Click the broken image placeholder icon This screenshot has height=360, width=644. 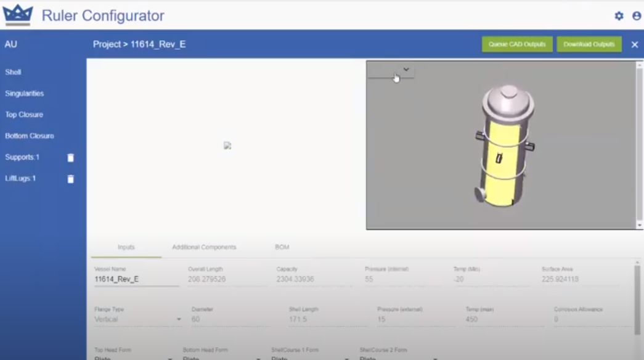[x=227, y=145]
